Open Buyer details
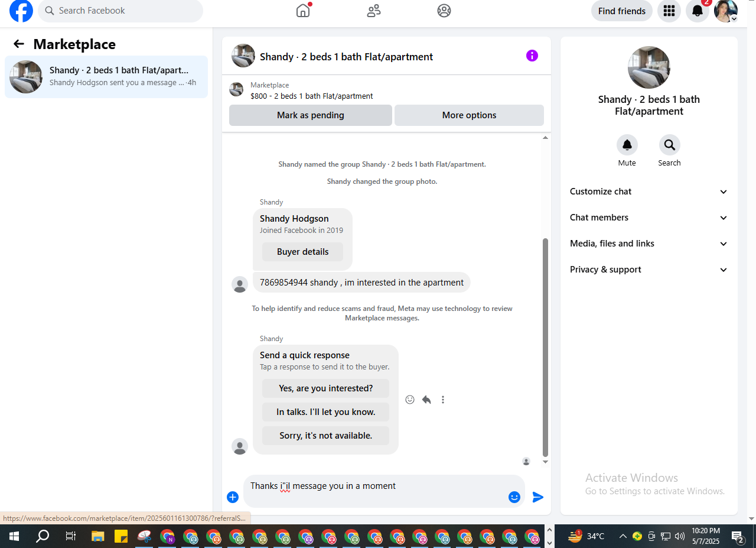 tap(302, 252)
